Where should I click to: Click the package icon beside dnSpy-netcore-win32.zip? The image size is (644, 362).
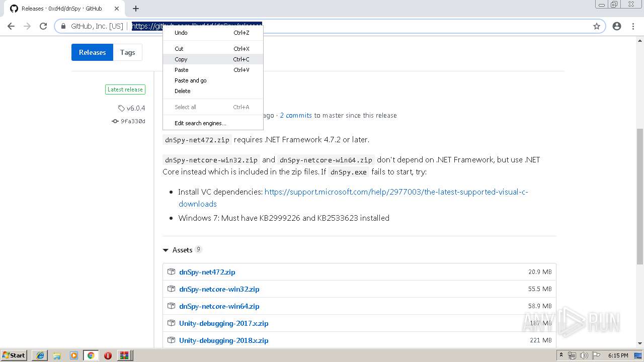[x=171, y=289]
